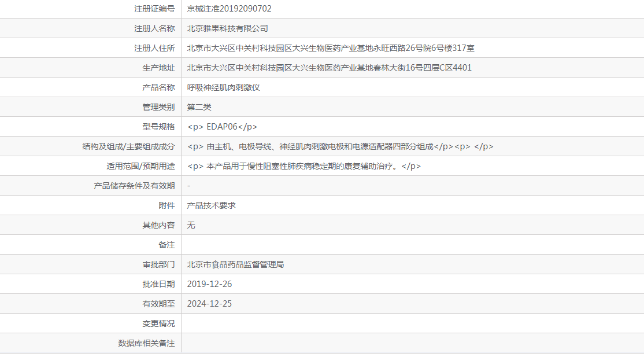Click the 产品名称 label
This screenshot has width=644, height=357.
click(x=158, y=87)
